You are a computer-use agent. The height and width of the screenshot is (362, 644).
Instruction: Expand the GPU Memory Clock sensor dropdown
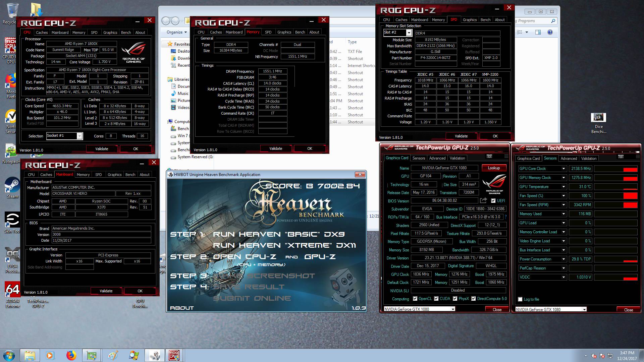point(563,178)
